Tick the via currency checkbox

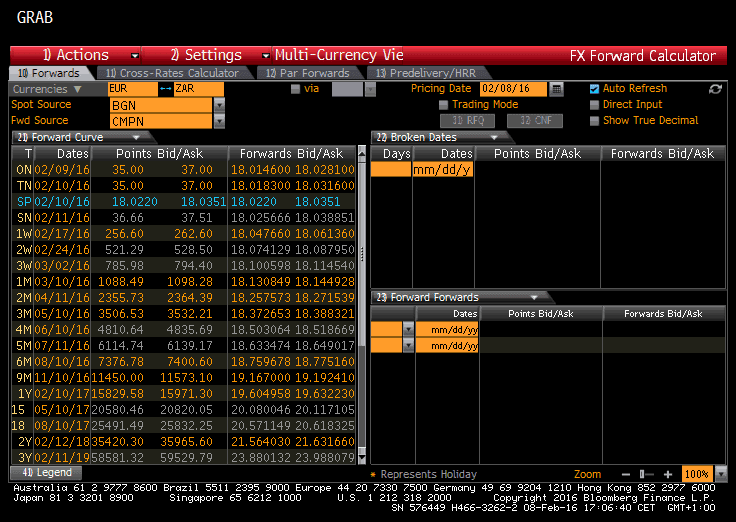[295, 89]
